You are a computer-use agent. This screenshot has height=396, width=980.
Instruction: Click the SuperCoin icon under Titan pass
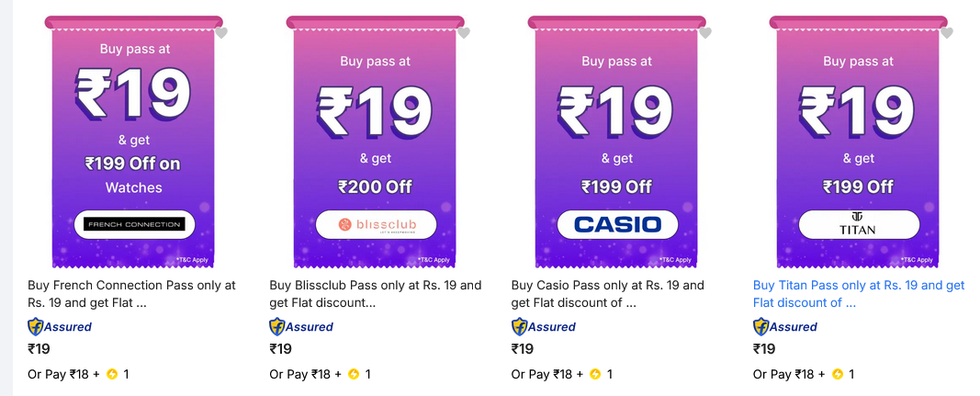838,374
